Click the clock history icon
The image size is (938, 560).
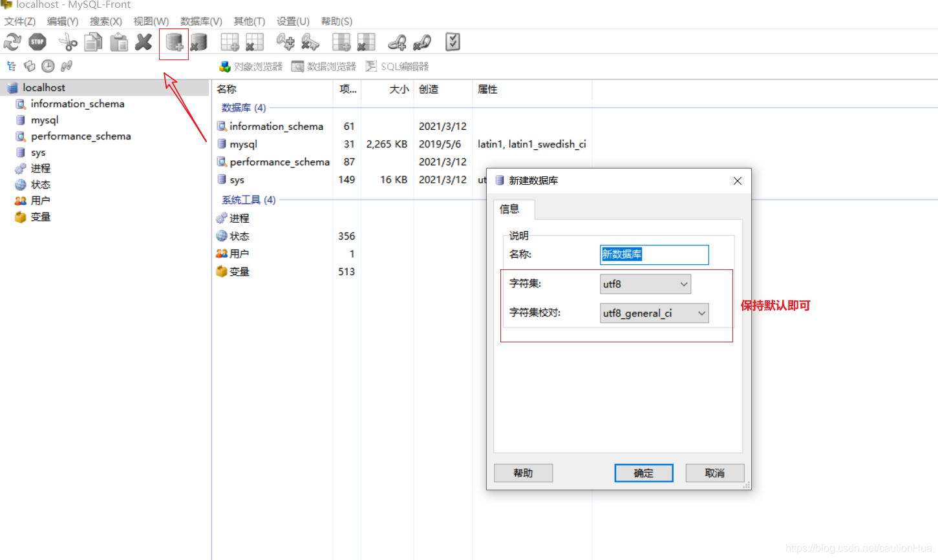coord(48,66)
